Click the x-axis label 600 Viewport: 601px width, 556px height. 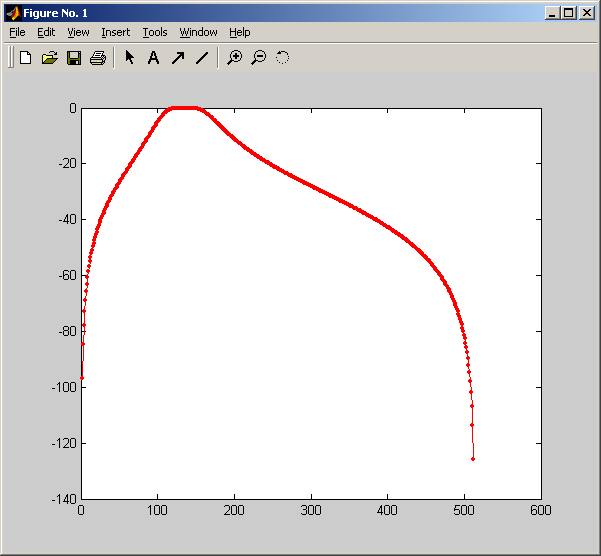(x=541, y=510)
